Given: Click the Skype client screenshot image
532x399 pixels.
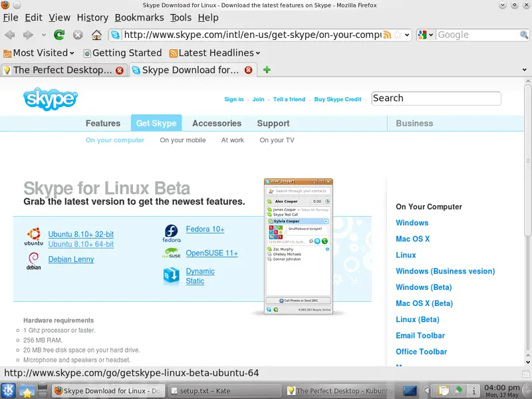Looking at the screenshot, I should coord(298,246).
